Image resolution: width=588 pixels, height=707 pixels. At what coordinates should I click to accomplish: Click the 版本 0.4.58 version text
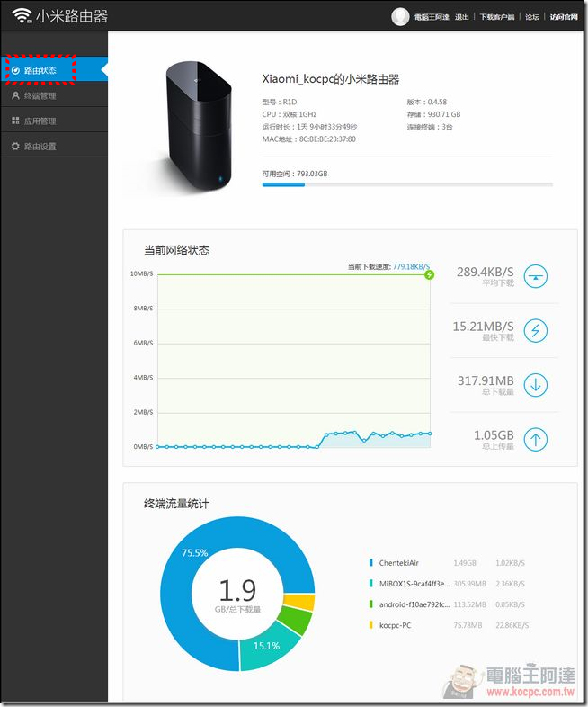[x=427, y=102]
